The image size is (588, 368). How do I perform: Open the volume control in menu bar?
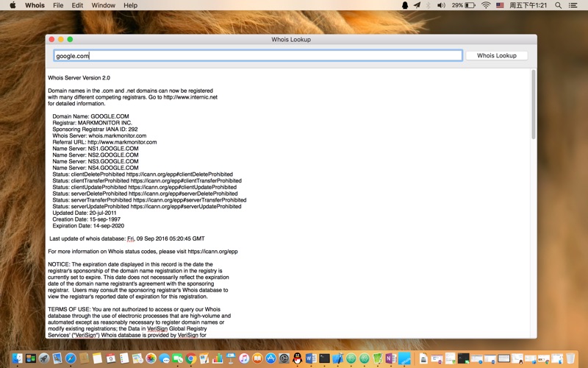coord(441,5)
